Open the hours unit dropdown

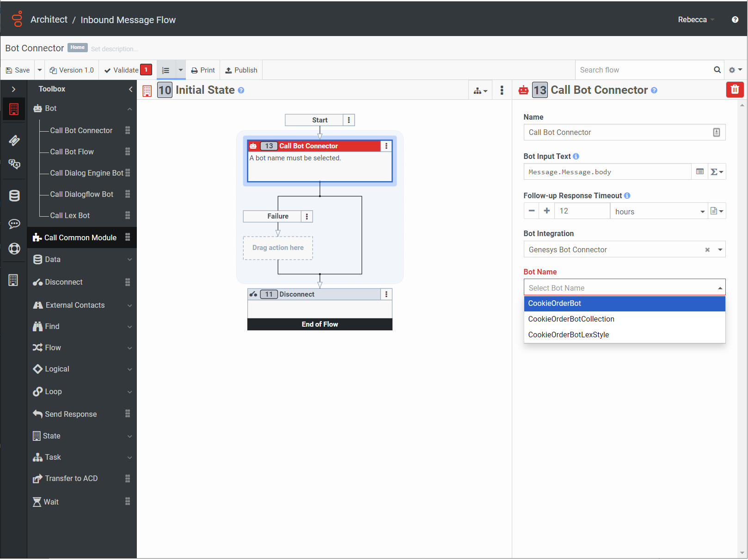pyautogui.click(x=658, y=211)
